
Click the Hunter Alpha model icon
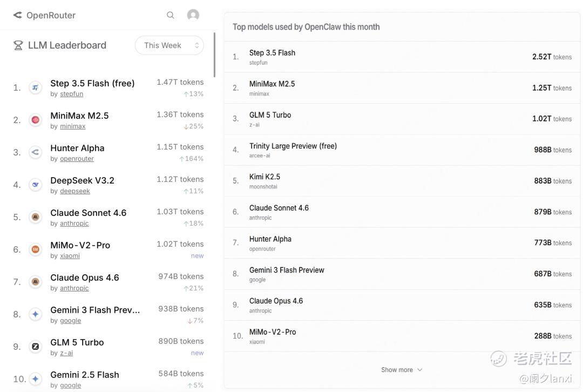click(x=36, y=152)
